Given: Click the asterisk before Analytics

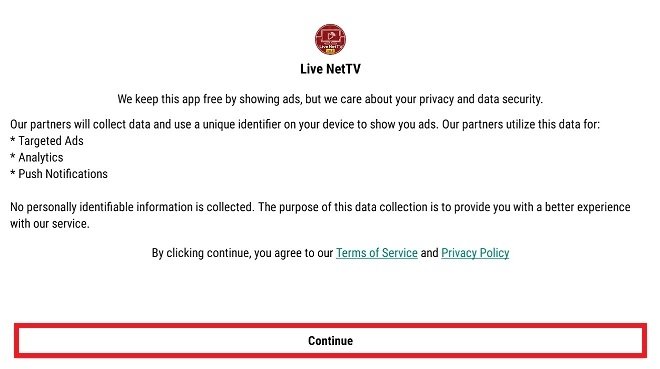Looking at the screenshot, I should (13, 156).
